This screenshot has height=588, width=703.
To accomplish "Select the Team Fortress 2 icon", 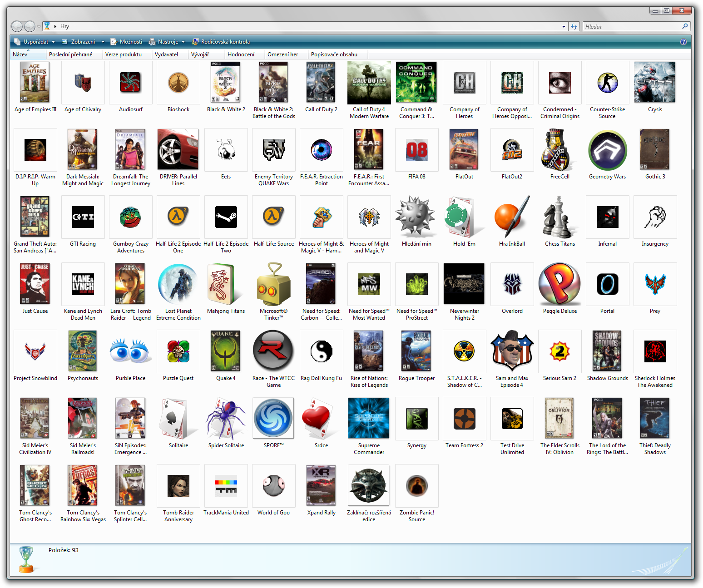I will [465, 419].
